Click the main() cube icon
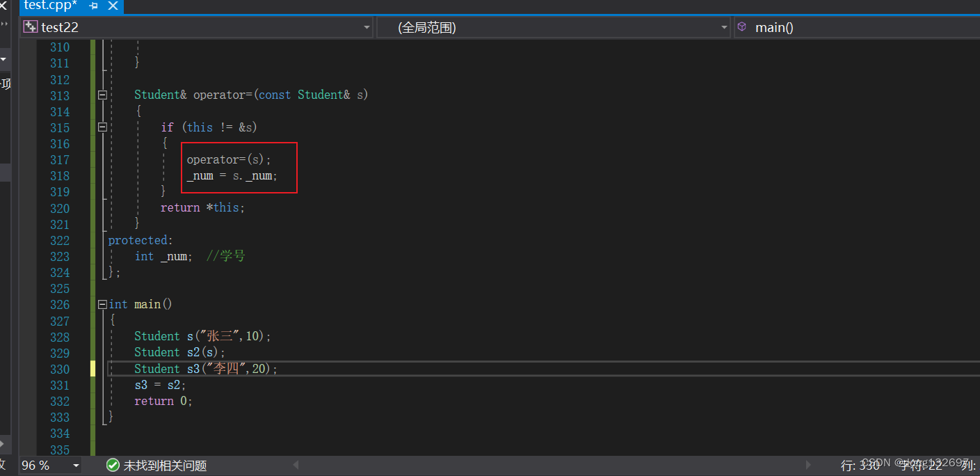This screenshot has height=476, width=980. click(x=742, y=27)
